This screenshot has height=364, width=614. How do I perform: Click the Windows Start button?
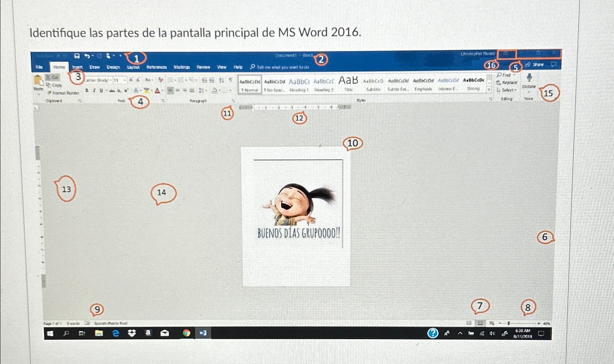50,333
